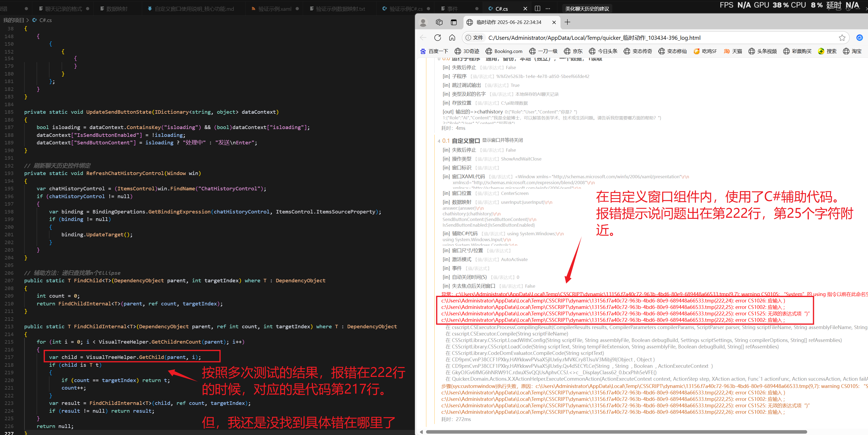Image resolution: width=868 pixels, height=435 pixels.
Task: Go to the browser home page
Action: pyautogui.click(x=452, y=38)
